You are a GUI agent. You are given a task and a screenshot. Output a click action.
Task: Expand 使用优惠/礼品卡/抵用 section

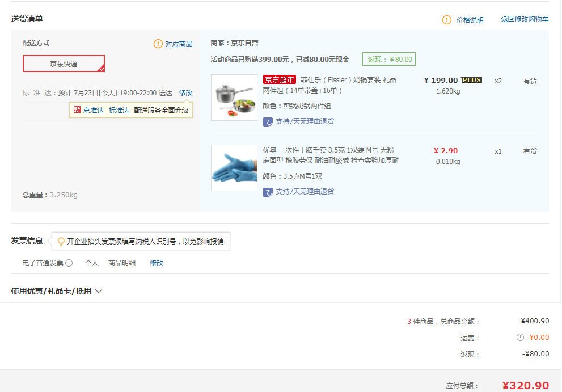click(x=57, y=291)
